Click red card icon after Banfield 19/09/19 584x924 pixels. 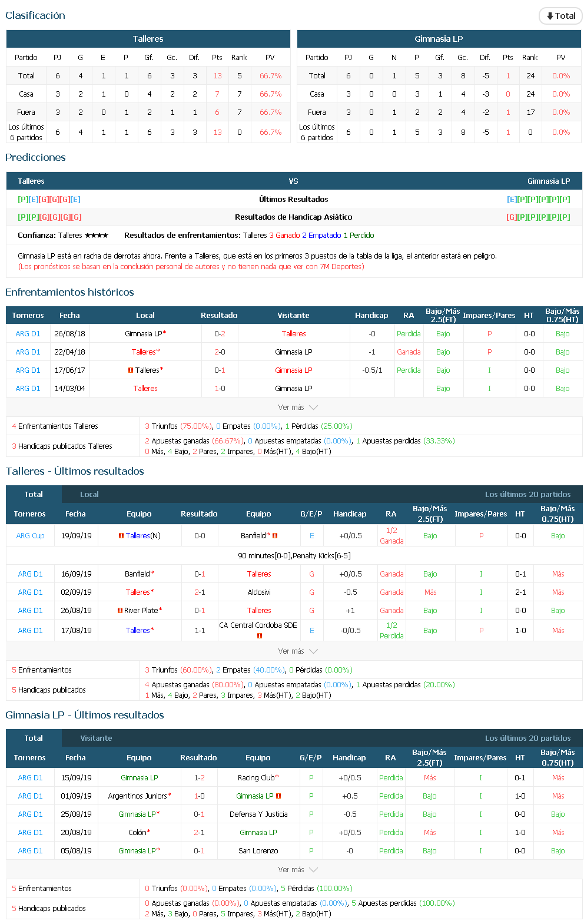click(275, 536)
